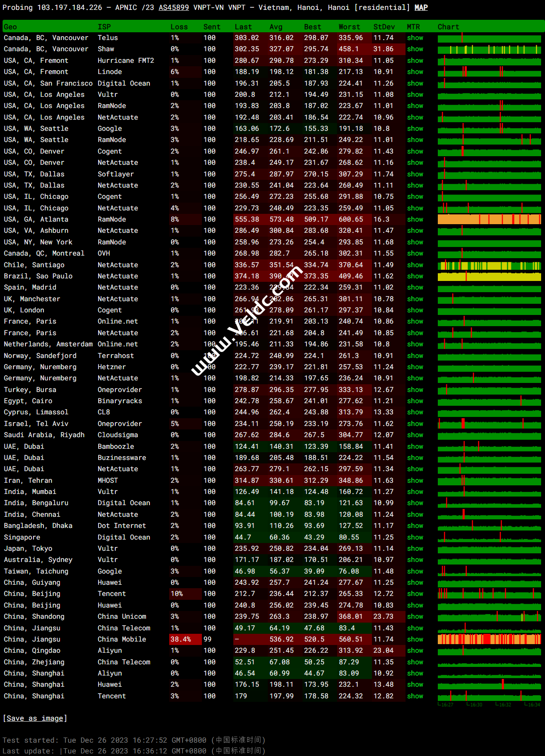Show MTR for Fremont Hurricane FMT2
Viewport: 545px width, 756px height.
point(415,61)
